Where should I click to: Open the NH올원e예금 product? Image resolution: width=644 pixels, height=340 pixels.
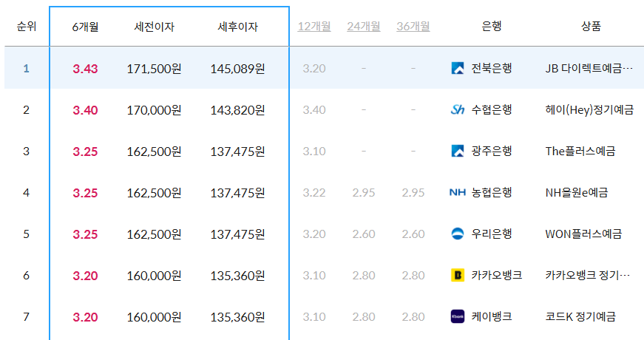click(x=576, y=193)
